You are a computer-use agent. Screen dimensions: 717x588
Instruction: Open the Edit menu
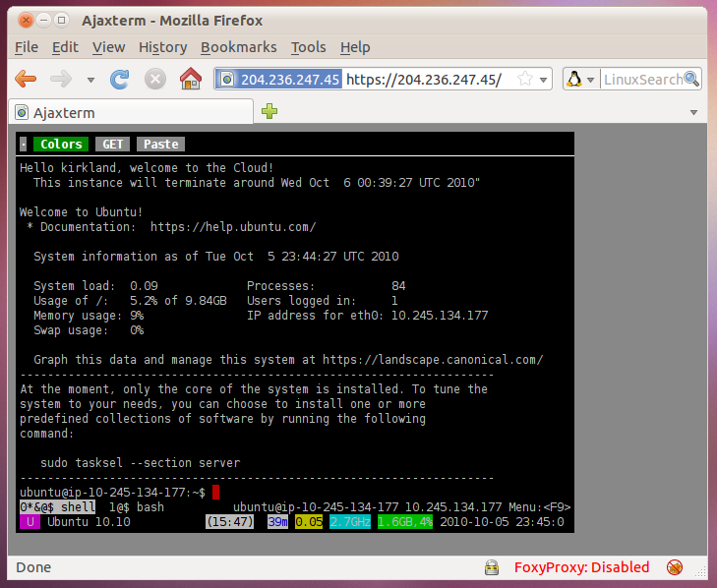click(x=65, y=47)
